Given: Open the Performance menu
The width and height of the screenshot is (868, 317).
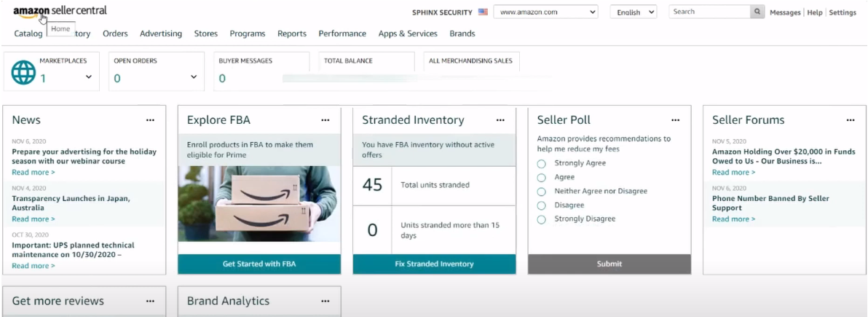Looking at the screenshot, I should 342,34.
